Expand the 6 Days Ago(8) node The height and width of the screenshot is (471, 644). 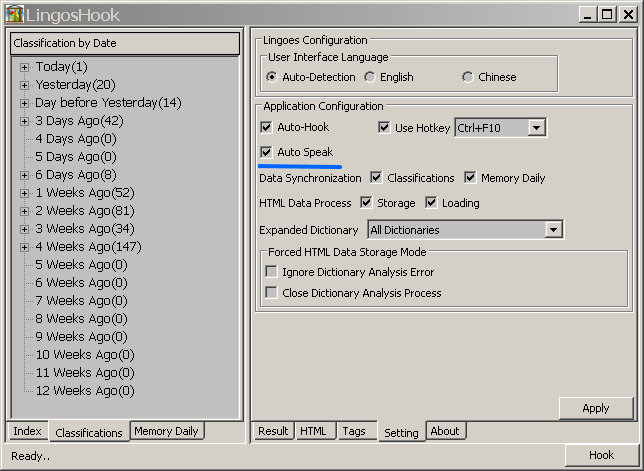point(24,175)
